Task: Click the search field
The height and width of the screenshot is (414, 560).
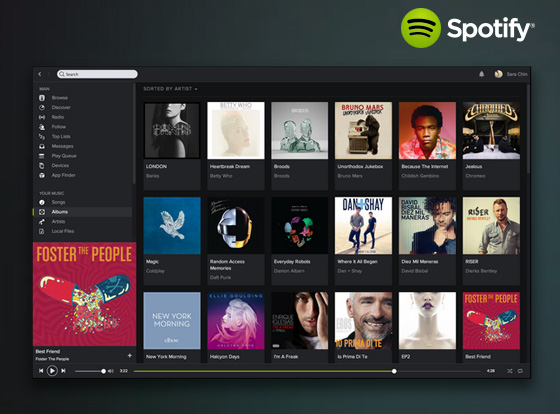Action: tap(97, 74)
